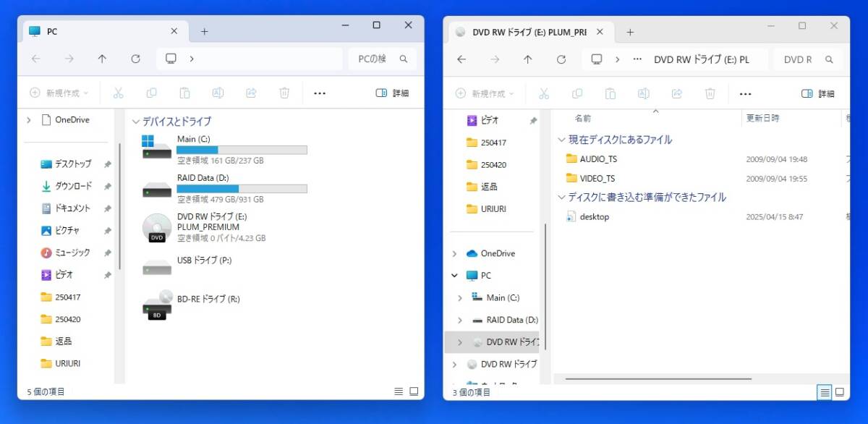Screen dimensions: 868x424
Task: Select the BD-RE ドライブ (R:) drive icon
Action: (x=157, y=305)
